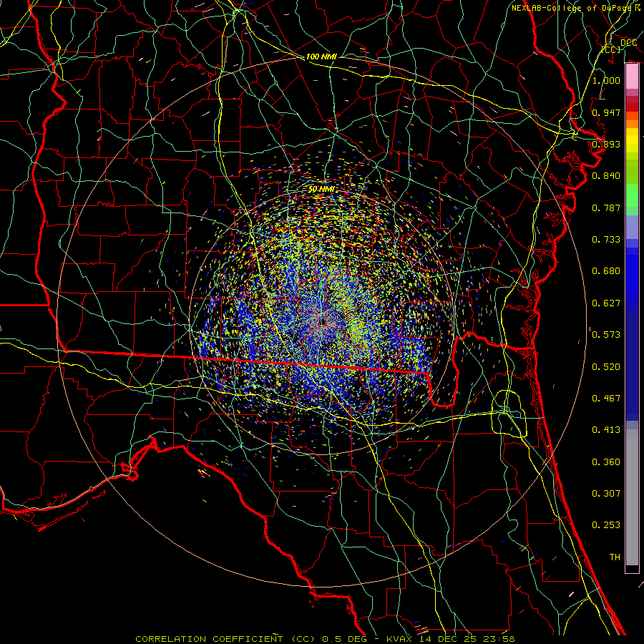
Task: Click the 50 NMI range ring label
Action: 321,190
